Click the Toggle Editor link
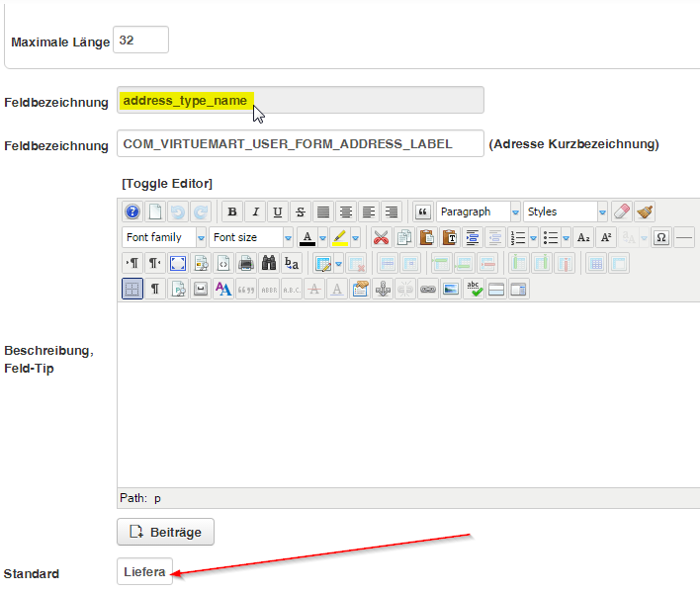 [x=166, y=184]
